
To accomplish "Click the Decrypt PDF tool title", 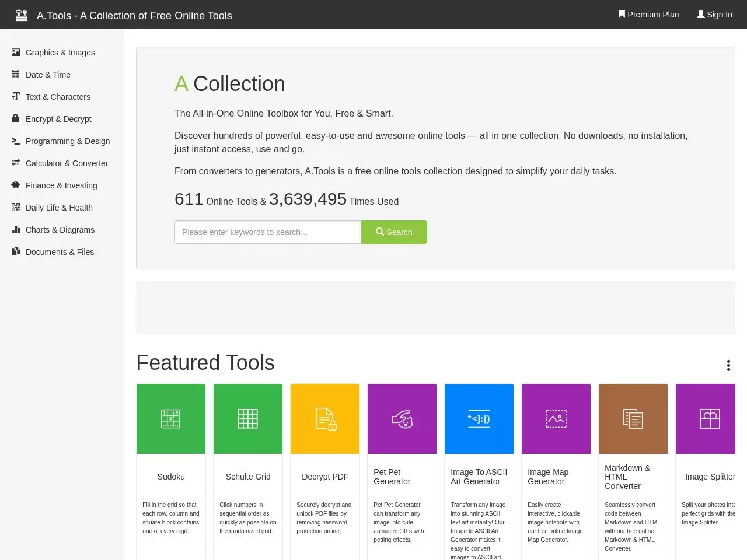I will click(325, 477).
